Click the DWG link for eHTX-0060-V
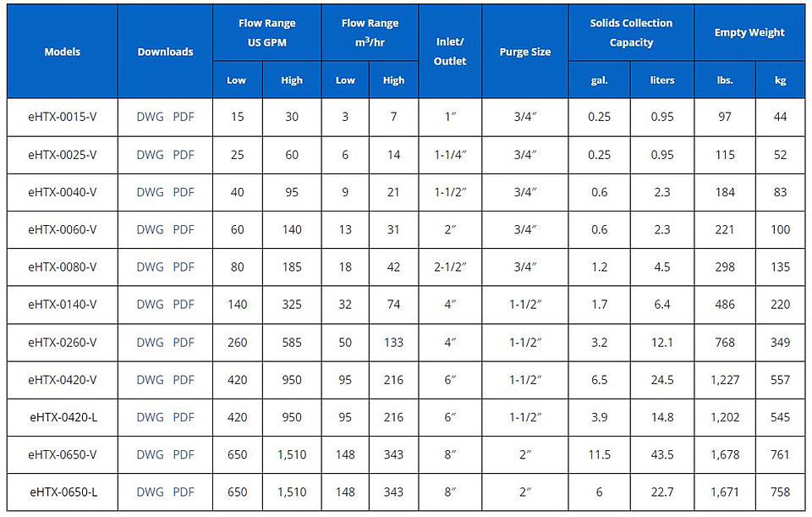This screenshot has height=517, width=812. click(x=150, y=229)
